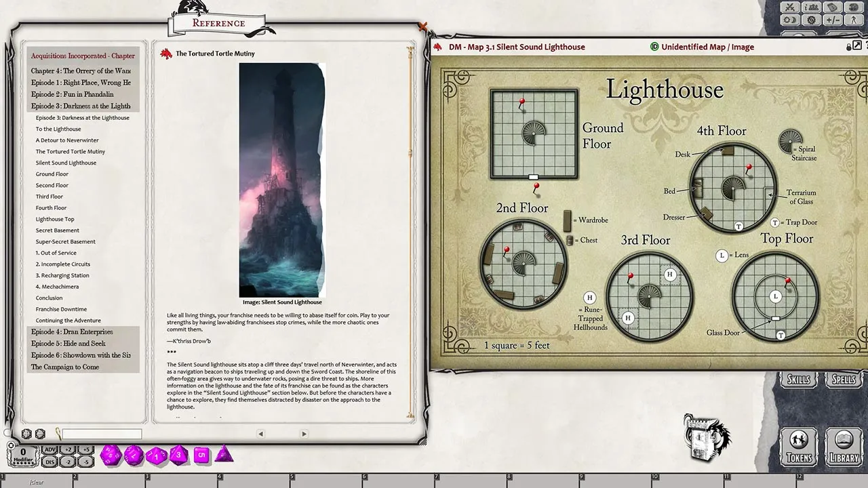Click the Modifier value box
868x488 pixels.
pos(23,455)
